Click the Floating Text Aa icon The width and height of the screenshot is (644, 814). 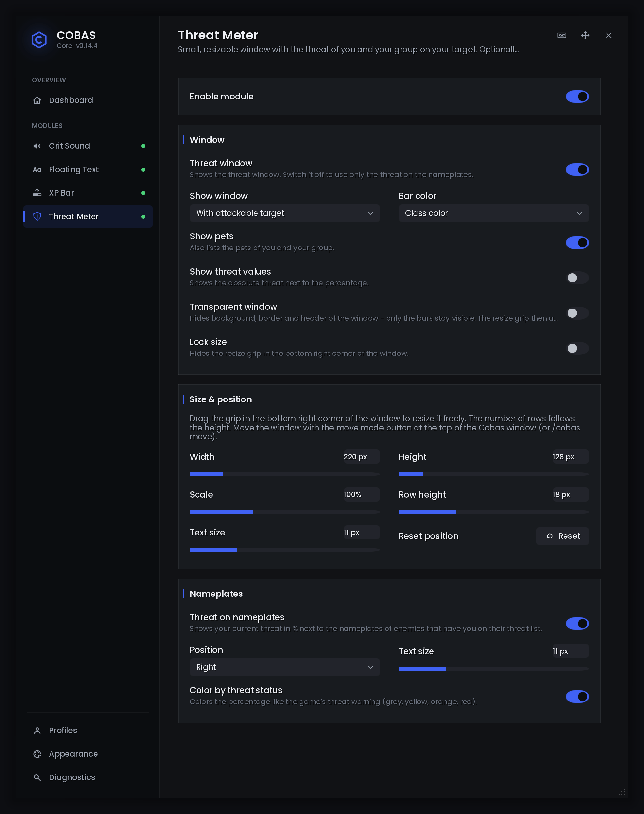pyautogui.click(x=37, y=170)
